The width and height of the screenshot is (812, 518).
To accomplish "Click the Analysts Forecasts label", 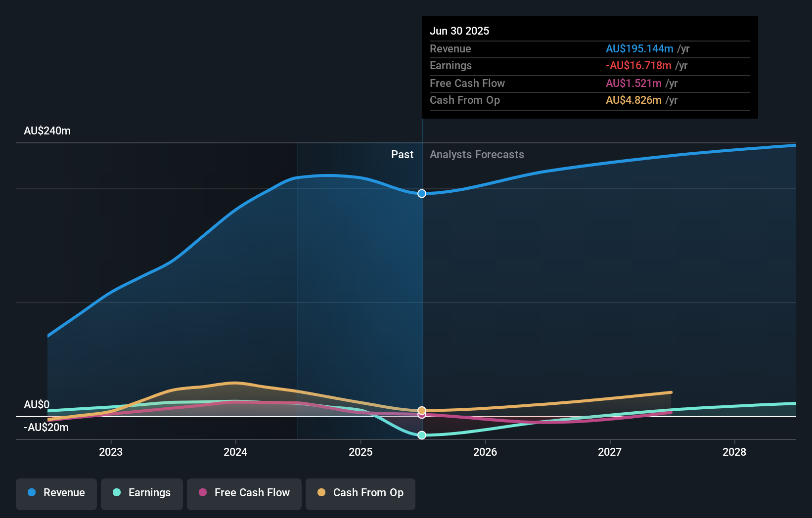I will 477,155.
